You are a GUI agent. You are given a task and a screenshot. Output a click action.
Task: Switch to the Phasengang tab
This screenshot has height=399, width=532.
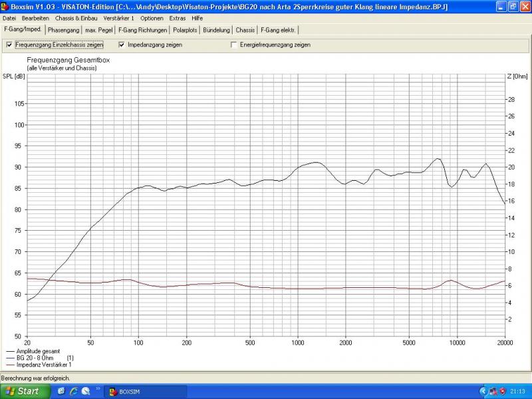[x=64, y=30]
